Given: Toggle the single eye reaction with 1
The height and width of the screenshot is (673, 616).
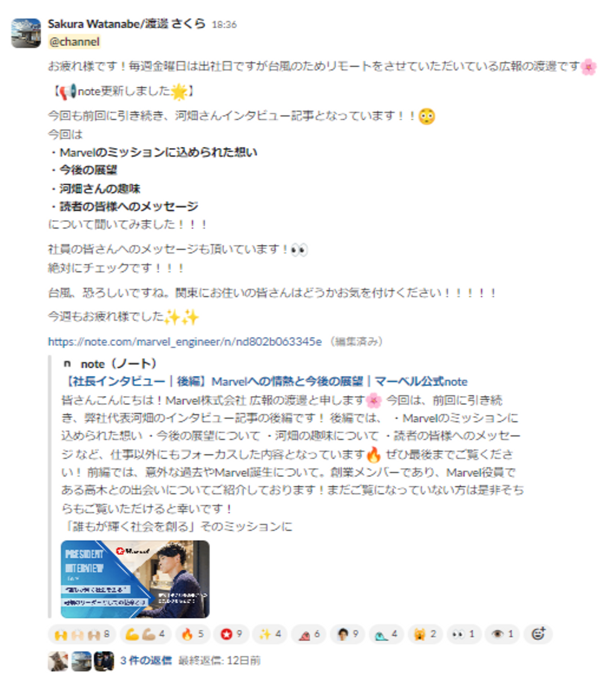Looking at the screenshot, I should click(x=502, y=634).
